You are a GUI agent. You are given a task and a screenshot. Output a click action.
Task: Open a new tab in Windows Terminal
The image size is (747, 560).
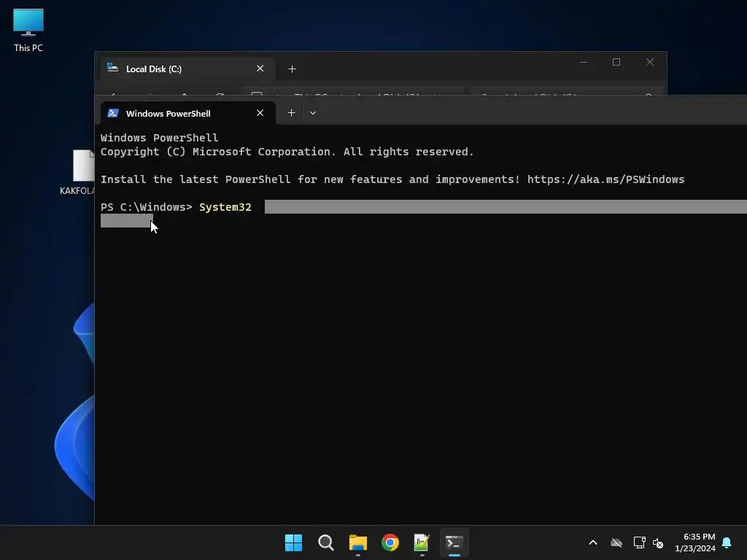tap(292, 113)
